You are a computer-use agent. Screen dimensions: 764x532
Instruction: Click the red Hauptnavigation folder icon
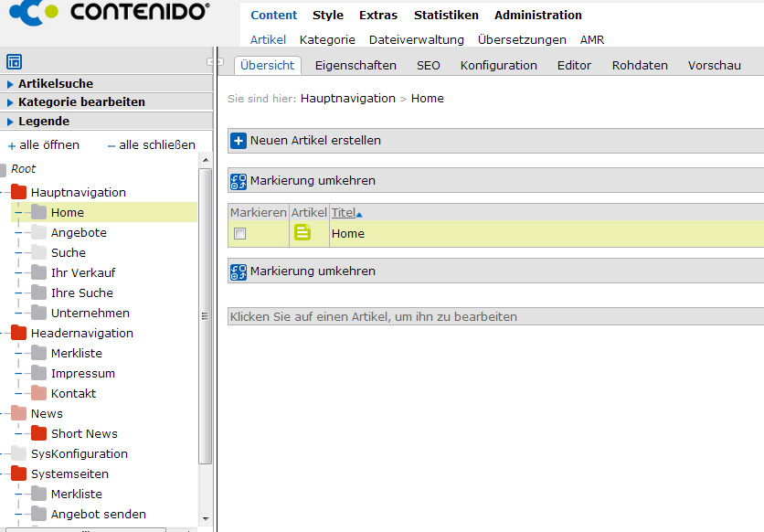[18, 192]
